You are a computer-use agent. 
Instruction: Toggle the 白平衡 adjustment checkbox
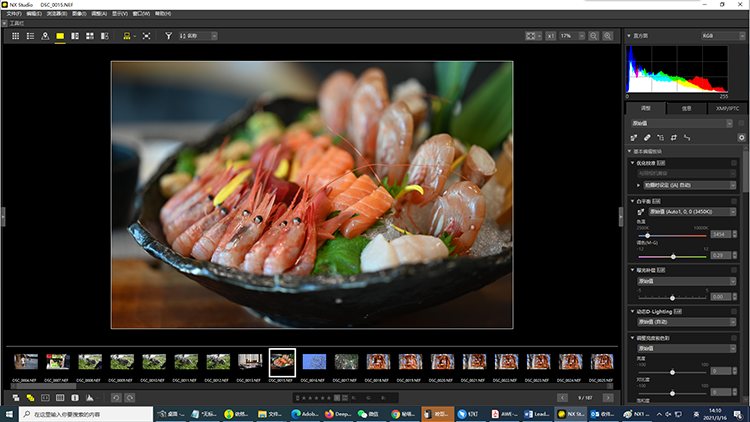click(x=734, y=201)
